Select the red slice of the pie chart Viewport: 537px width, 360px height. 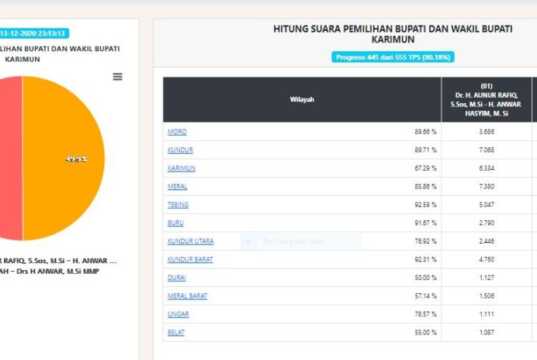point(11,158)
